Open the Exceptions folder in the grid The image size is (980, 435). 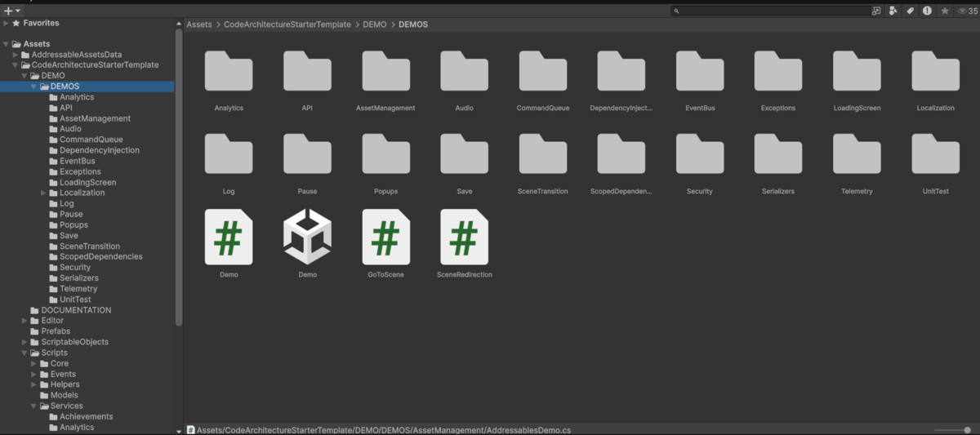click(x=778, y=72)
